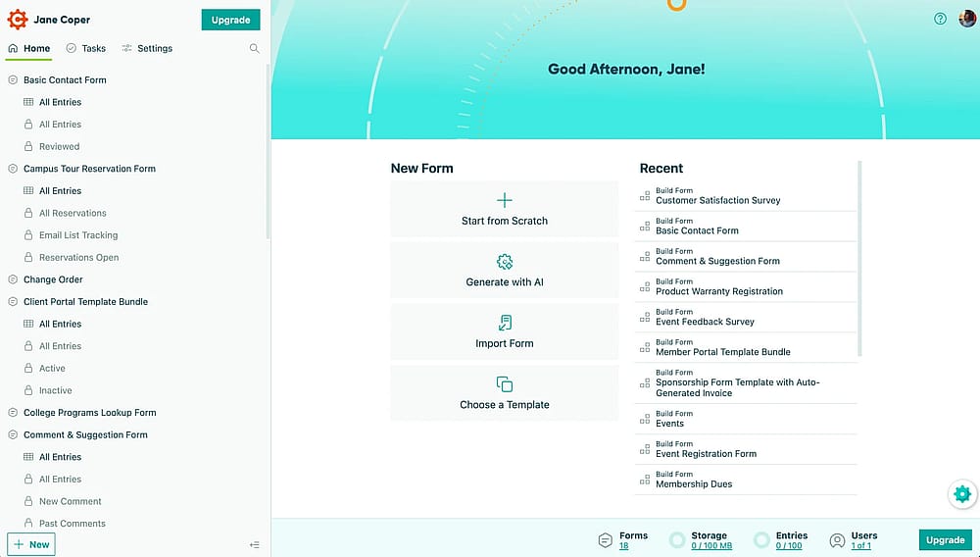Open the sidebar search icon

(x=255, y=48)
